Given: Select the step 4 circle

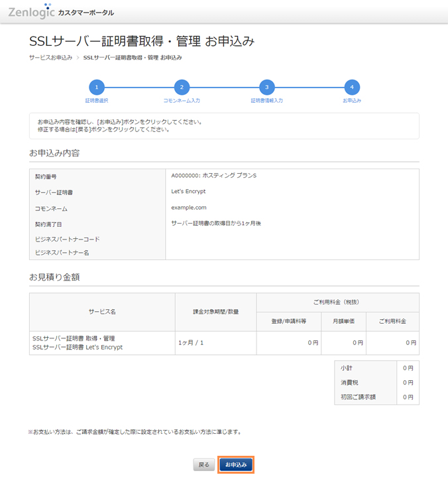Looking at the screenshot, I should point(352,87).
